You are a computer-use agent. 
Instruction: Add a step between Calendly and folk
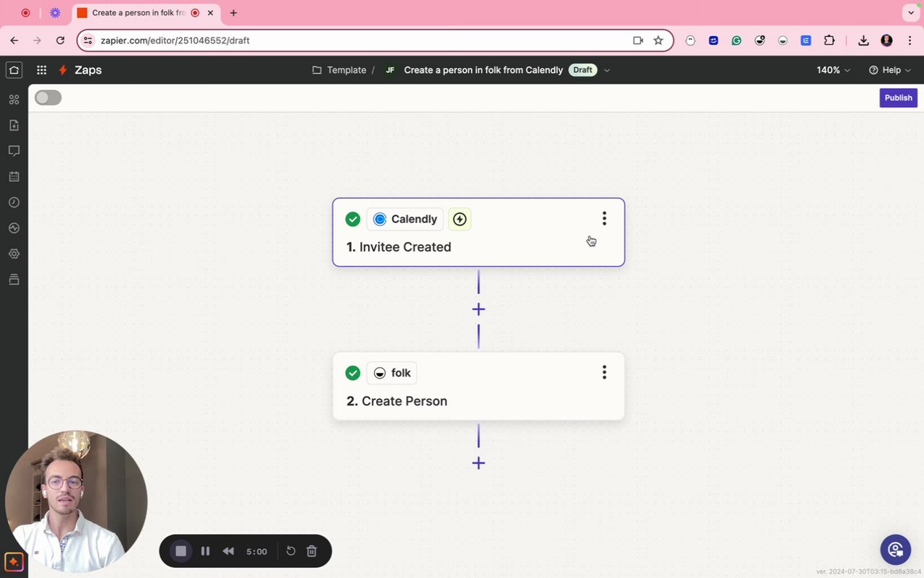[x=478, y=309]
